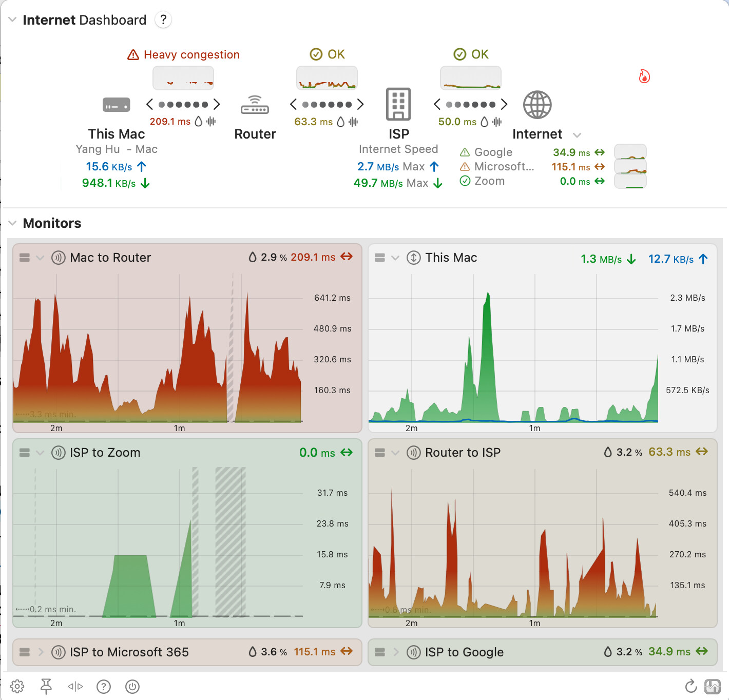729x700 pixels.
Task: Click the Router device icon
Action: (x=255, y=105)
